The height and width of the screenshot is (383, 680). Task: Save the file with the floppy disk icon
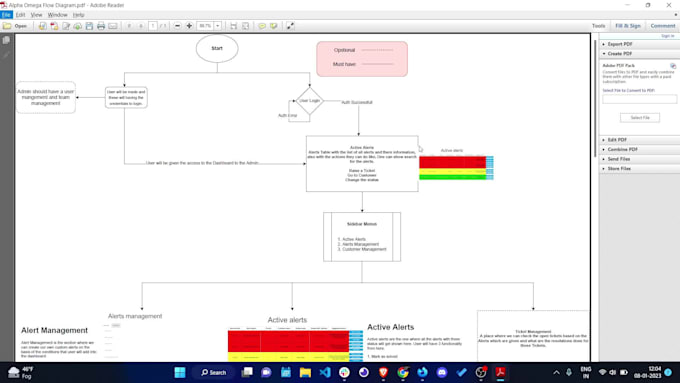pos(89,26)
